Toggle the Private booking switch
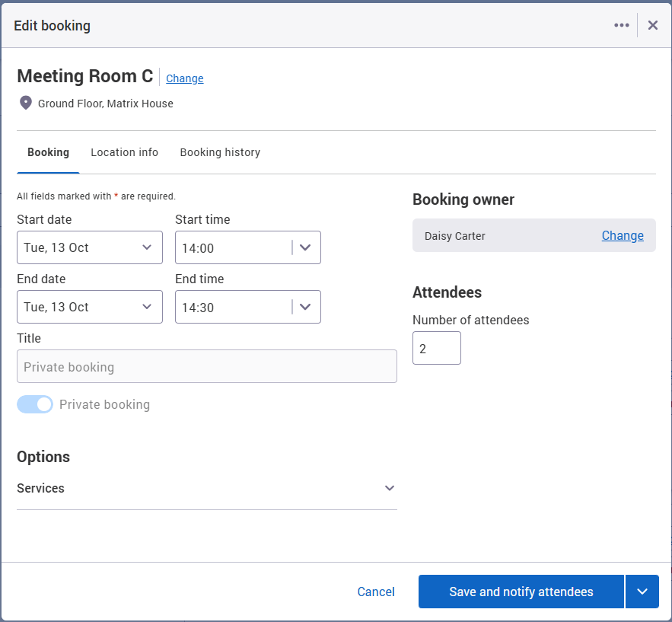Image resolution: width=672 pixels, height=622 pixels. 35,404
